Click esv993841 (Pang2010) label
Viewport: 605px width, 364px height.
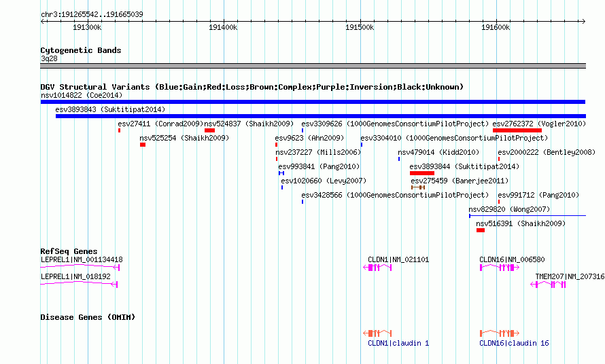point(319,166)
